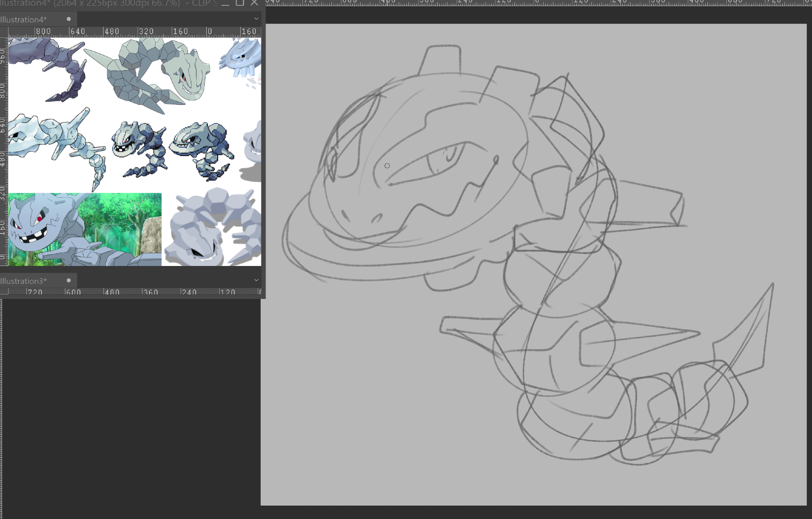Click the 800 mark on Illustration4 ruler
This screenshot has height=519, width=812.
[43, 31]
